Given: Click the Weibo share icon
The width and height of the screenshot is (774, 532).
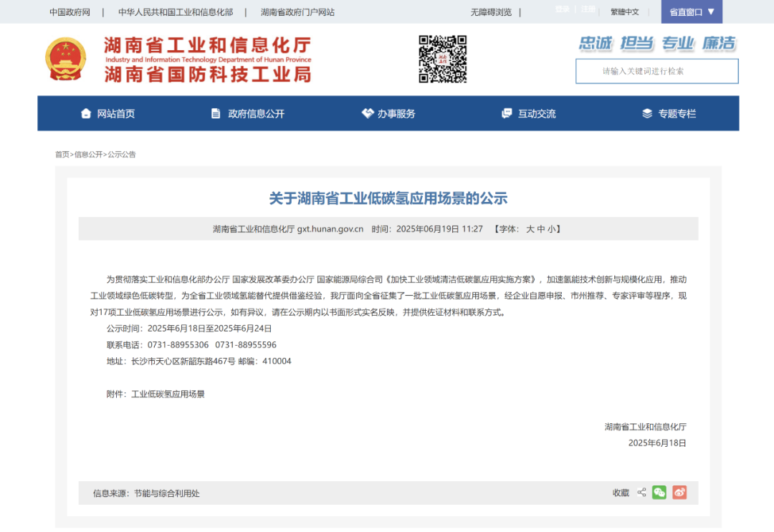Looking at the screenshot, I should click(679, 493).
